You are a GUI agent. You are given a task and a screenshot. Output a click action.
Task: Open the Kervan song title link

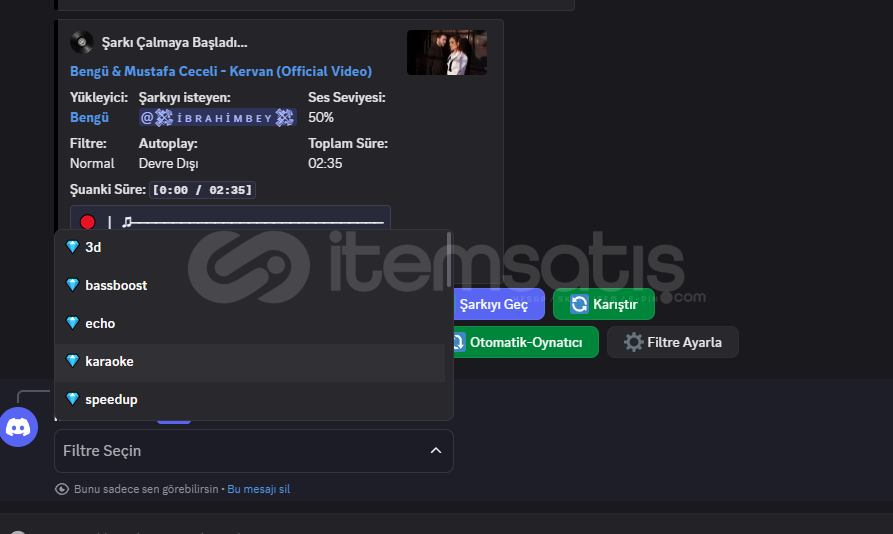click(x=221, y=71)
